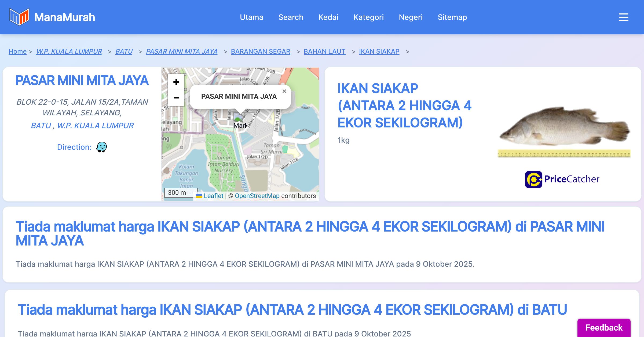Zoom in on the map
The image size is (644, 337).
point(176,82)
